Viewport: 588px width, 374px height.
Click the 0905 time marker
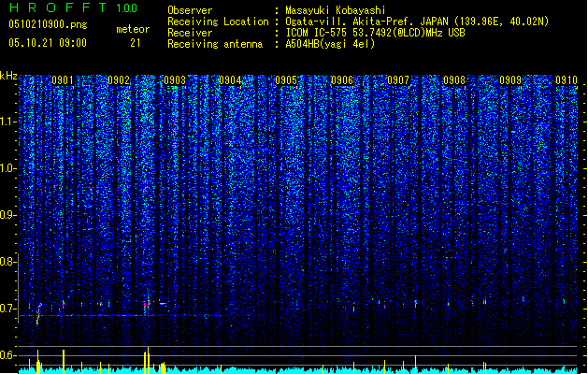point(286,80)
